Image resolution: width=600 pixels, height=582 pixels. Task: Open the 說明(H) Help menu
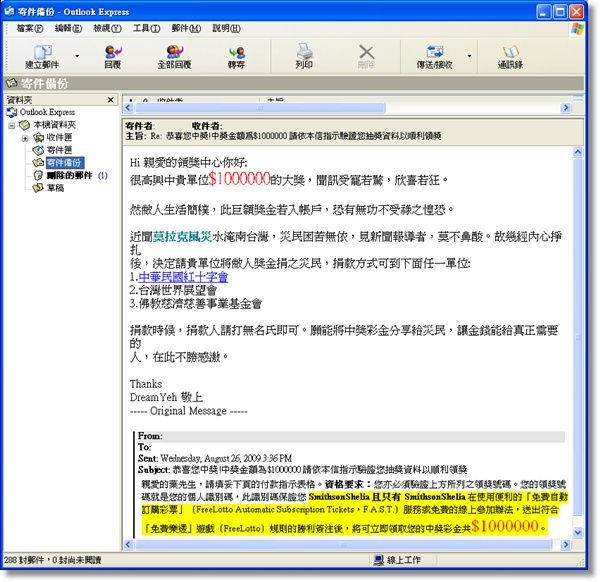[x=226, y=28]
